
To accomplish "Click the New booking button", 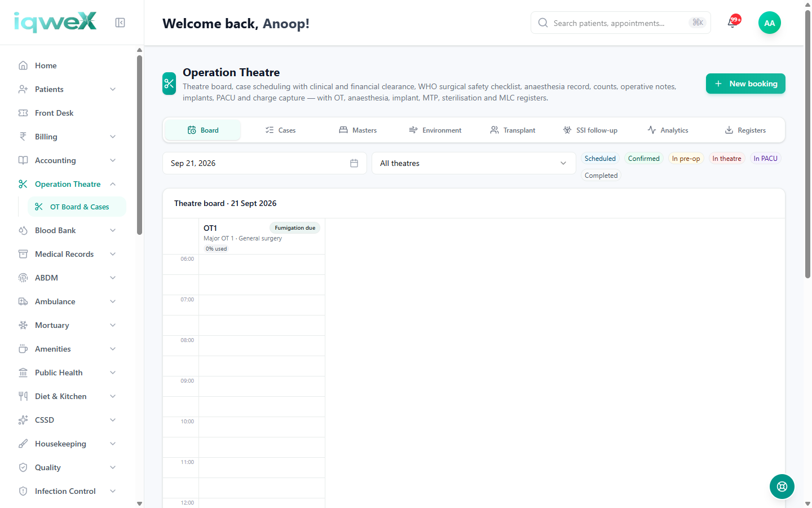I will (745, 84).
